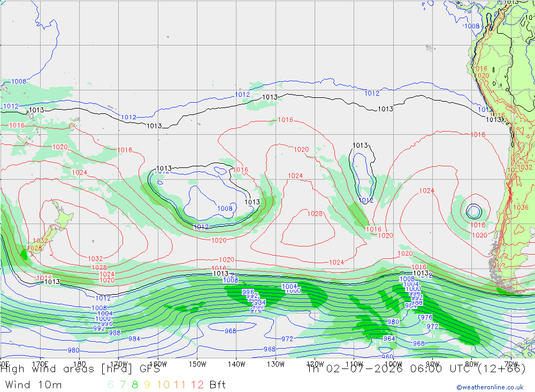Image resolution: width=535 pixels, height=392 pixels.
Task: Click the 976 pressure label
Action: tap(426, 317)
